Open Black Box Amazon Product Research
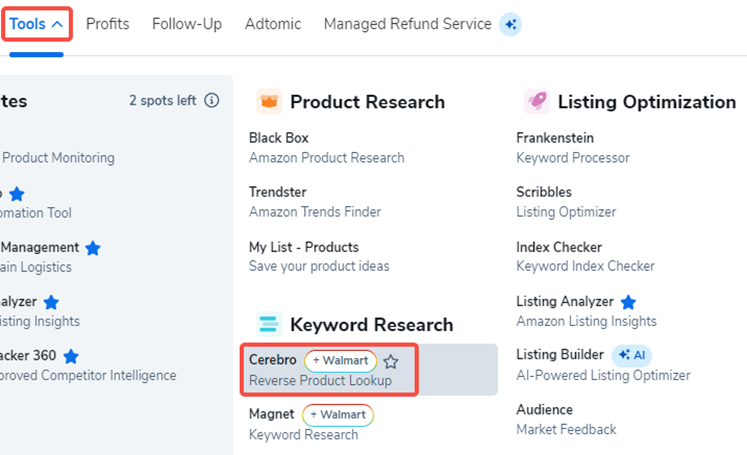Screen dimensions: 747x455 (326, 148)
